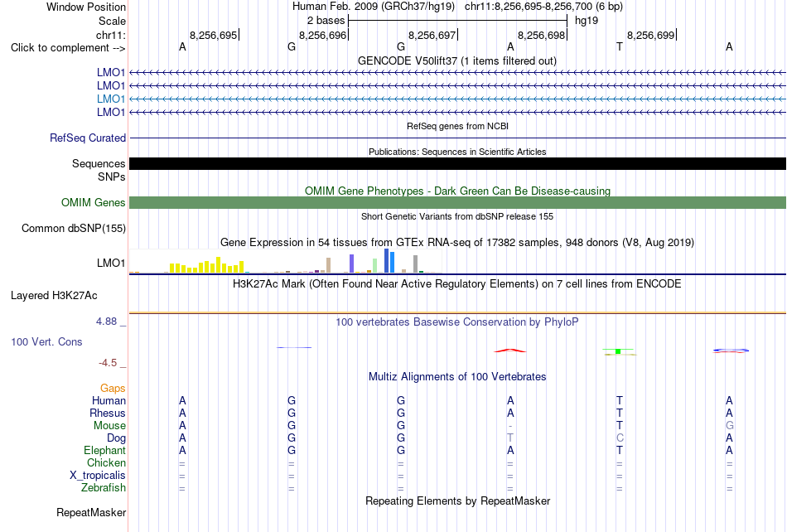Click the tallest blue GTEx expression bar
This screenshot has width=787, height=532.
click(387, 261)
